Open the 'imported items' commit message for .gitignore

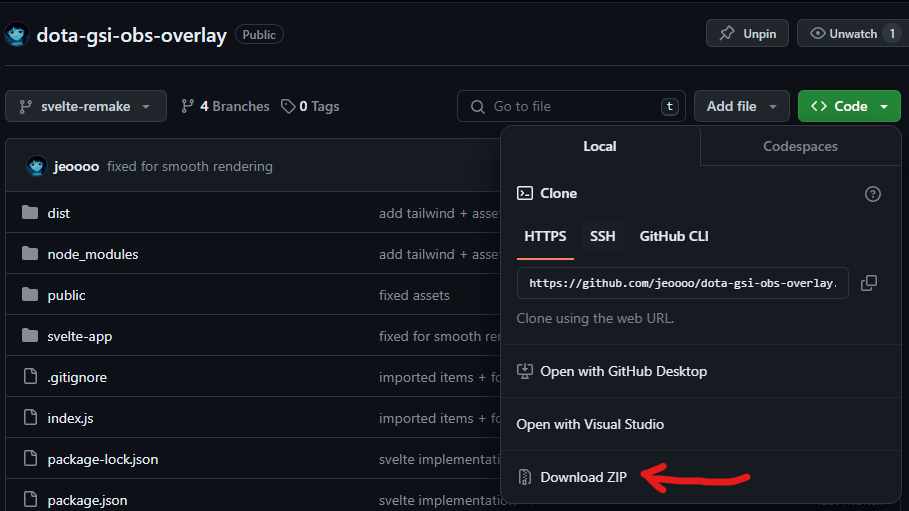(x=439, y=378)
